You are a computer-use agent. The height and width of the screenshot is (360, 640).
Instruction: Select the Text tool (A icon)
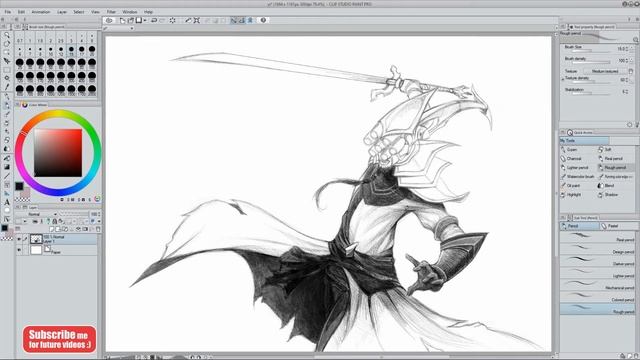click(x=7, y=202)
